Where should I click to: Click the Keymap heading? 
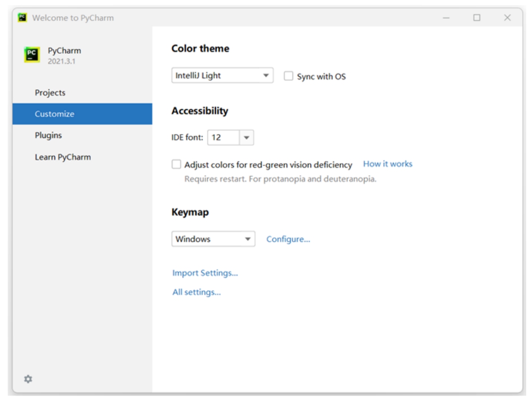[x=190, y=212]
